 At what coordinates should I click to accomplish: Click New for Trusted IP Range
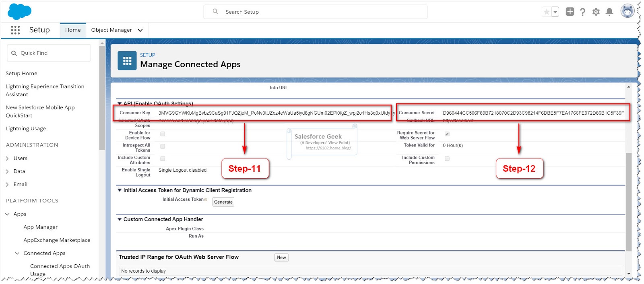pos(282,257)
